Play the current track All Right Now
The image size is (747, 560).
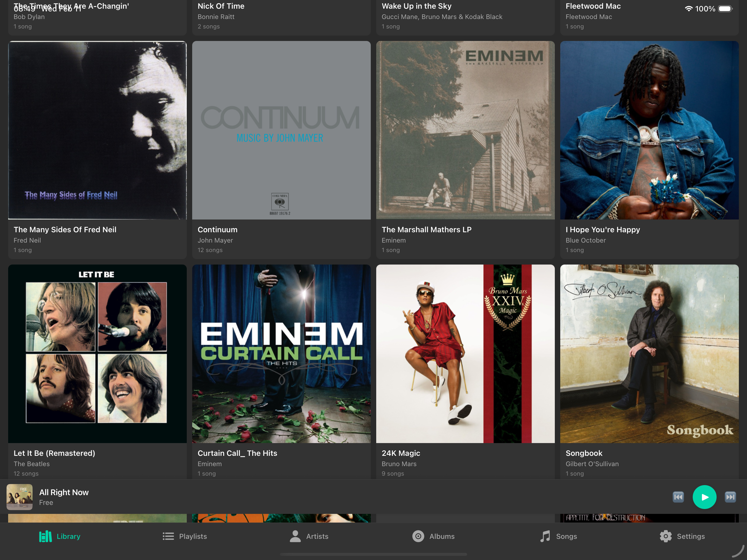pos(704,497)
